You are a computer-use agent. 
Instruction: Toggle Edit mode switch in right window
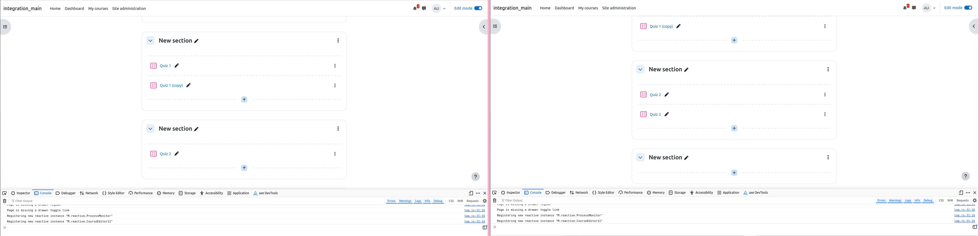pyautogui.click(x=968, y=8)
